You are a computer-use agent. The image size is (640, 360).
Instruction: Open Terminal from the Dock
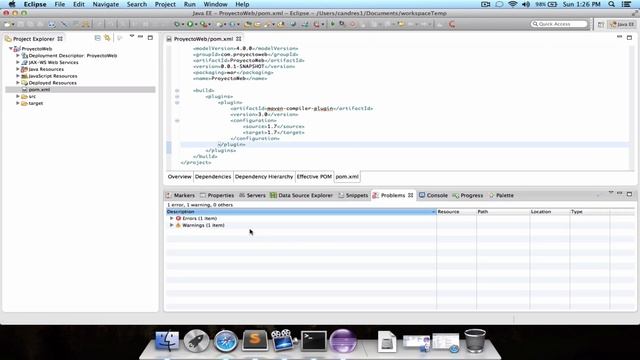click(314, 341)
